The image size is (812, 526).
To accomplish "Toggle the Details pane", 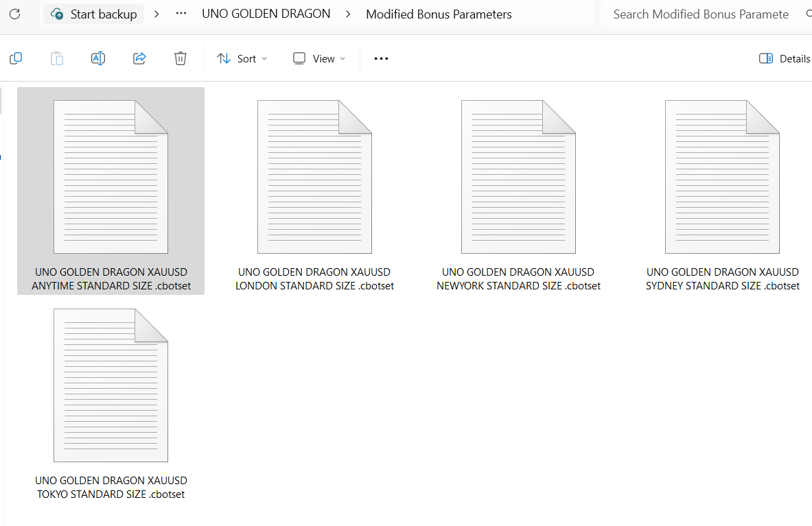I will pos(785,59).
